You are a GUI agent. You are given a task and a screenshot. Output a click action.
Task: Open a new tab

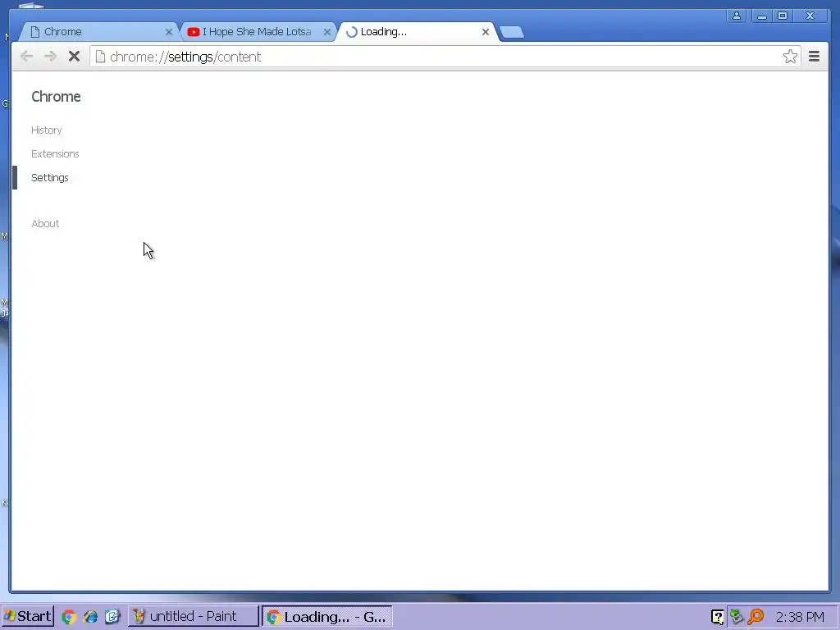[x=512, y=33]
